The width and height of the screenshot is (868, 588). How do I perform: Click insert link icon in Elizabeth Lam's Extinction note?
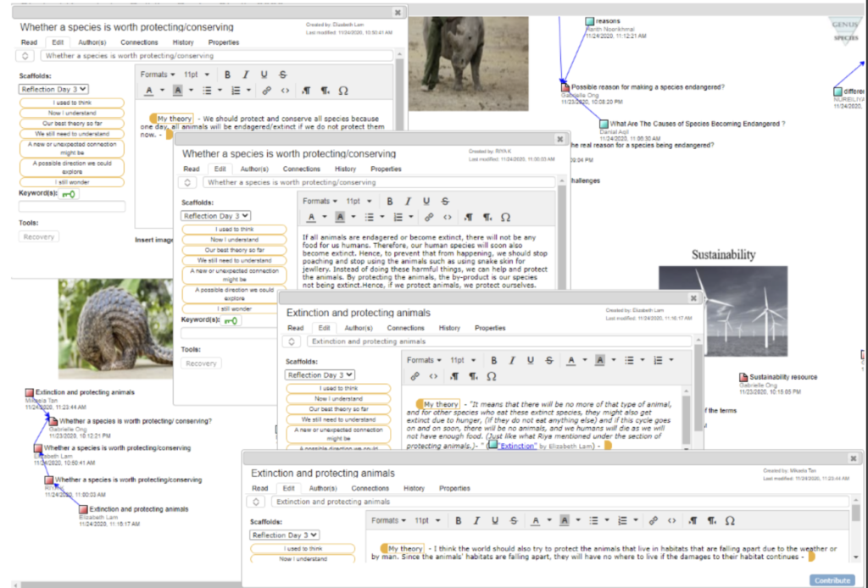point(415,376)
